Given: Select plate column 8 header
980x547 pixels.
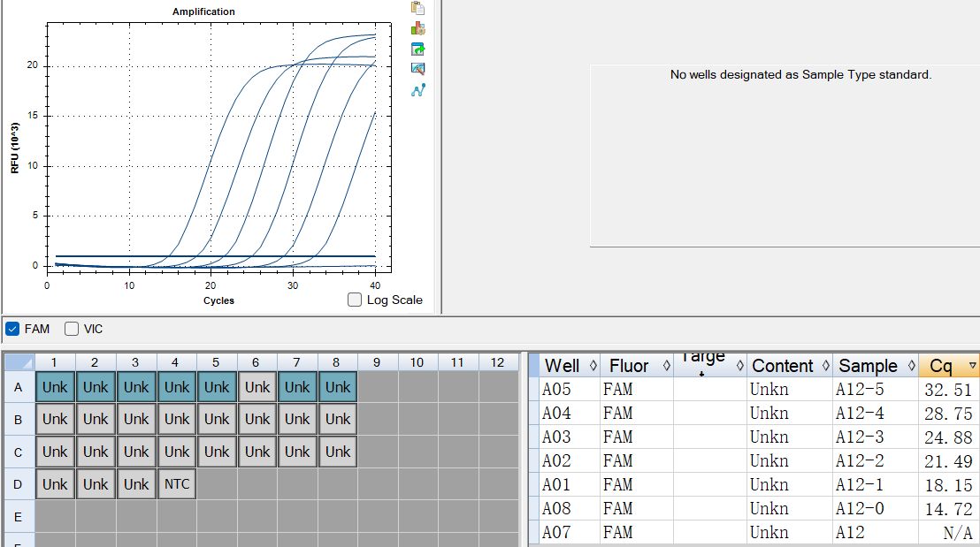Looking at the screenshot, I should tap(337, 362).
